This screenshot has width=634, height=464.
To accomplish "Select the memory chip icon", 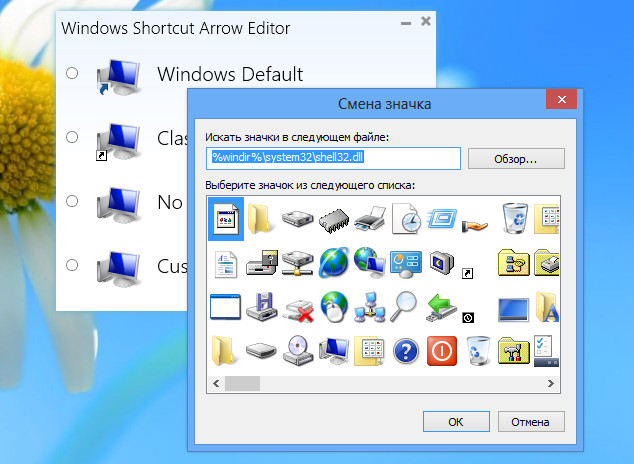I will click(x=334, y=221).
